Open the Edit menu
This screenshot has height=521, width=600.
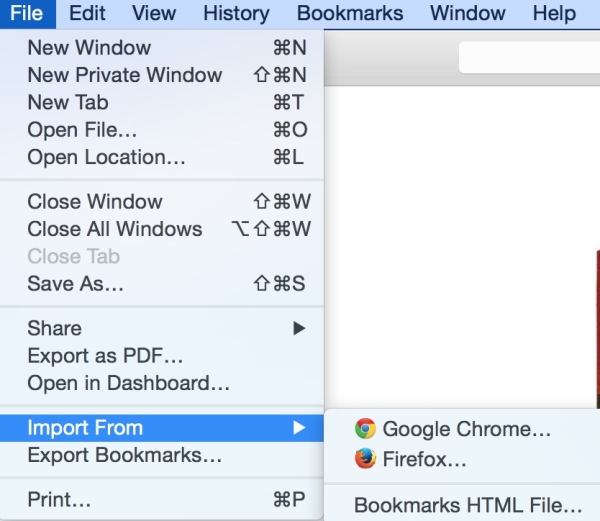pos(88,14)
